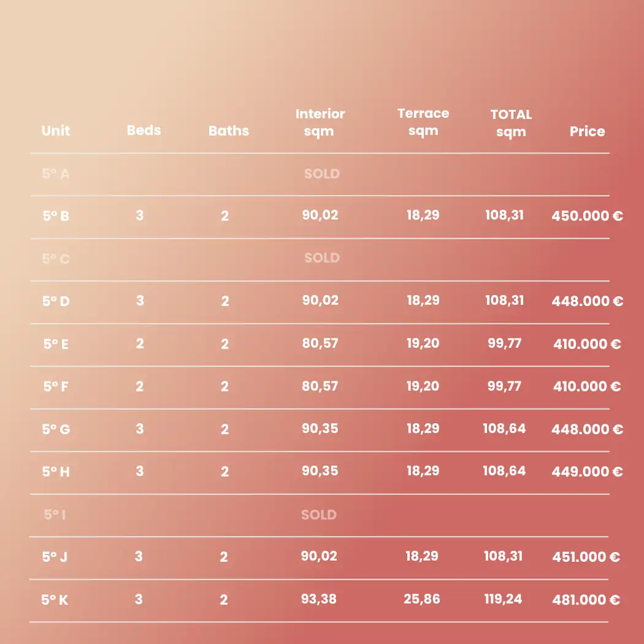This screenshot has height=644, width=644.
Task: Select the 5º D unit label
Action: (x=56, y=301)
